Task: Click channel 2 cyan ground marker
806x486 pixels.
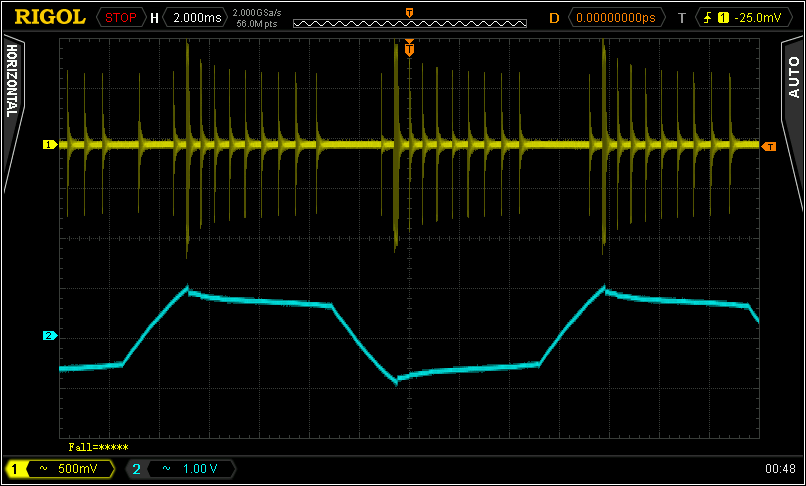Action: click(x=49, y=336)
